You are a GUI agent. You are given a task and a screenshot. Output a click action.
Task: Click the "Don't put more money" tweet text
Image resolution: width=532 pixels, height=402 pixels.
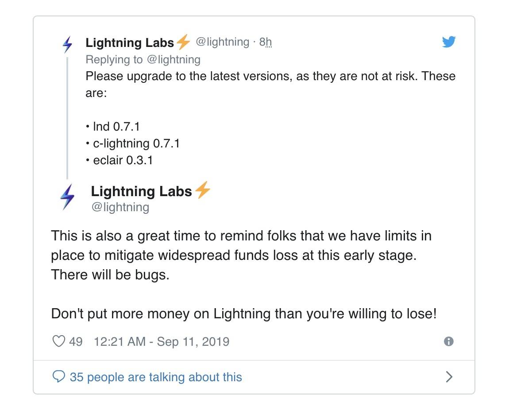click(244, 314)
